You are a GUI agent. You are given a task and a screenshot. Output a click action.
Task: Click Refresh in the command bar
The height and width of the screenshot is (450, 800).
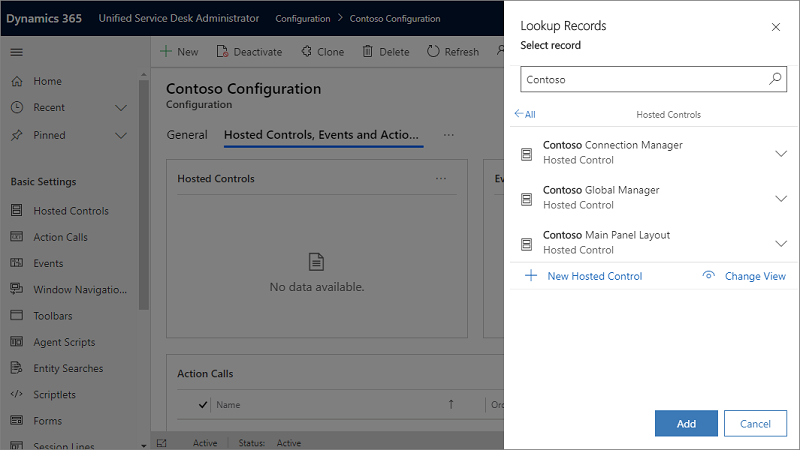(453, 52)
